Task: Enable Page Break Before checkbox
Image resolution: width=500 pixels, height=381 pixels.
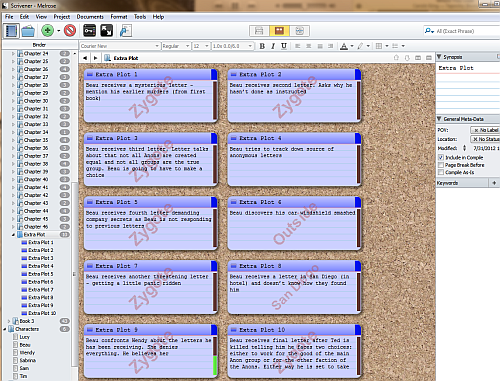Action: [441, 165]
